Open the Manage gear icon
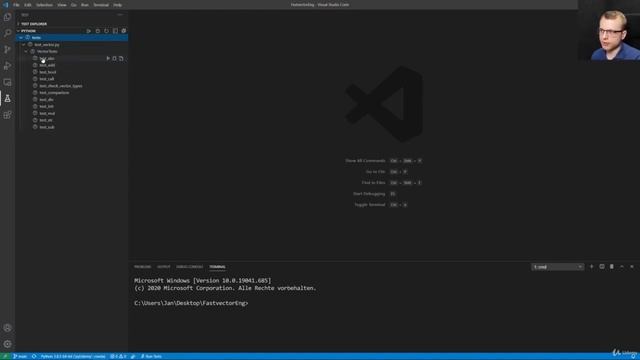Viewport: 640px width, 360px height. point(7,344)
